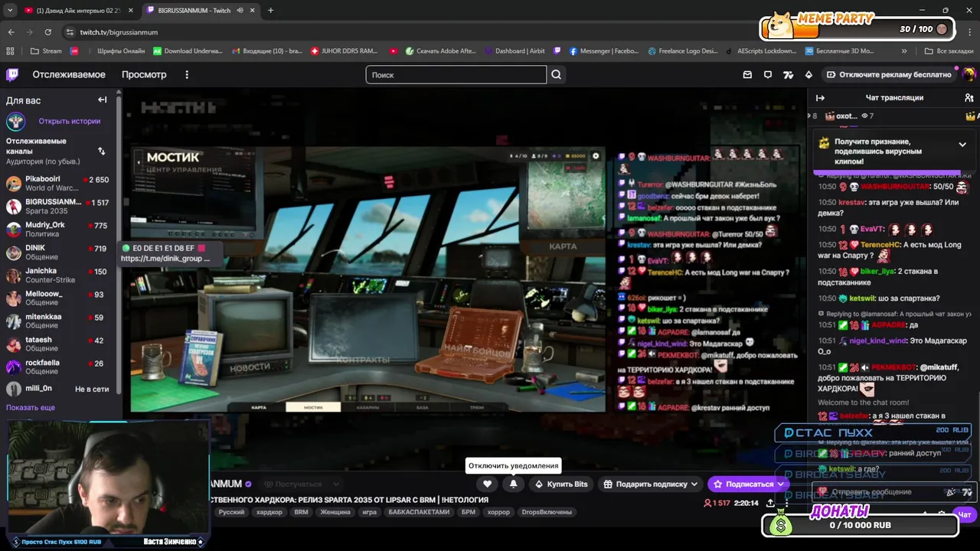Viewport: 980px width, 551px height.
Task: Open the Отслеживаемое page
Action: point(69,74)
